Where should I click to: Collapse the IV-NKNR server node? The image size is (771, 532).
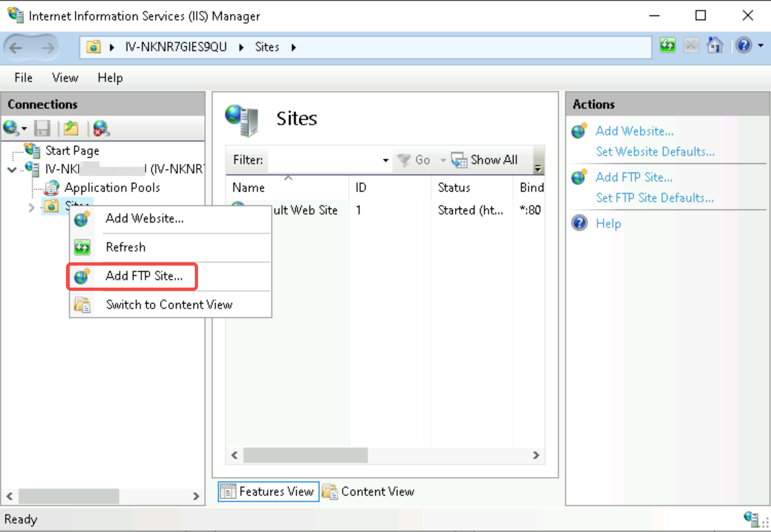pos(12,169)
